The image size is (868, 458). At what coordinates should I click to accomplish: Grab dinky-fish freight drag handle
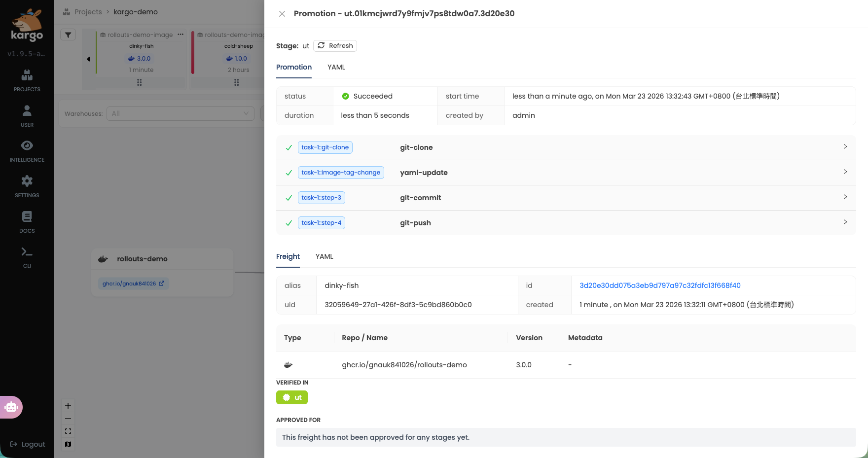click(140, 82)
